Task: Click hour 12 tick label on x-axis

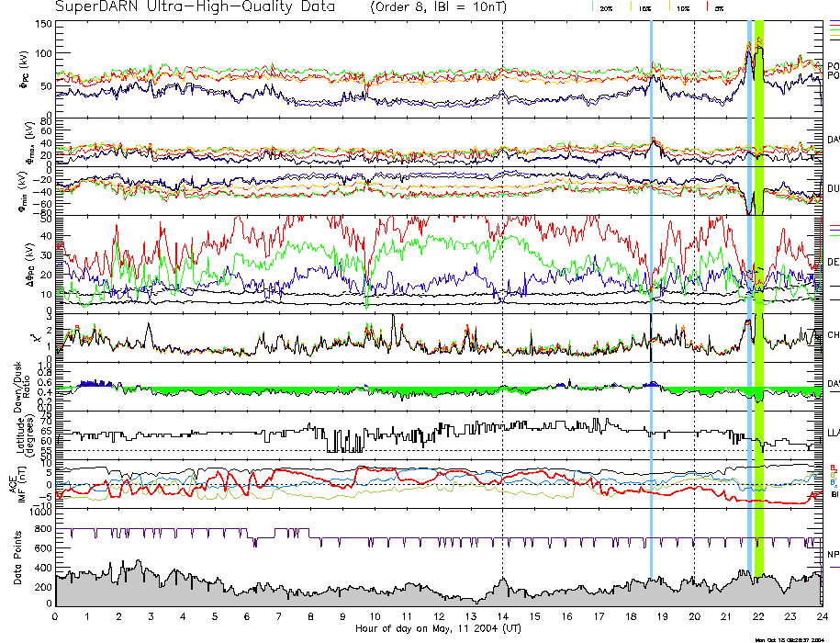Action: (x=439, y=616)
